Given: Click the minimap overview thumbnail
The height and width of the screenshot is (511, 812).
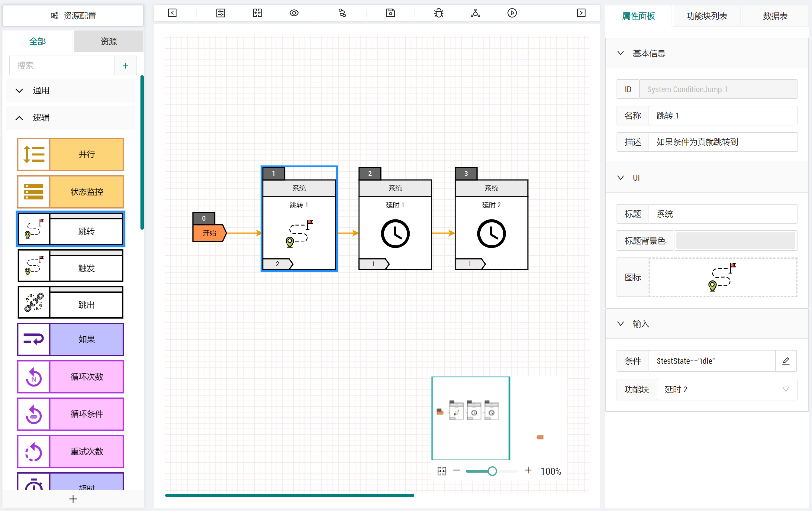Looking at the screenshot, I should click(x=470, y=418).
